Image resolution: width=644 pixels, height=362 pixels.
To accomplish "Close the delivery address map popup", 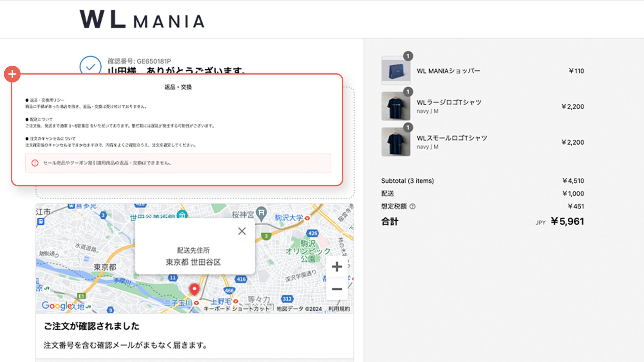I will (242, 231).
